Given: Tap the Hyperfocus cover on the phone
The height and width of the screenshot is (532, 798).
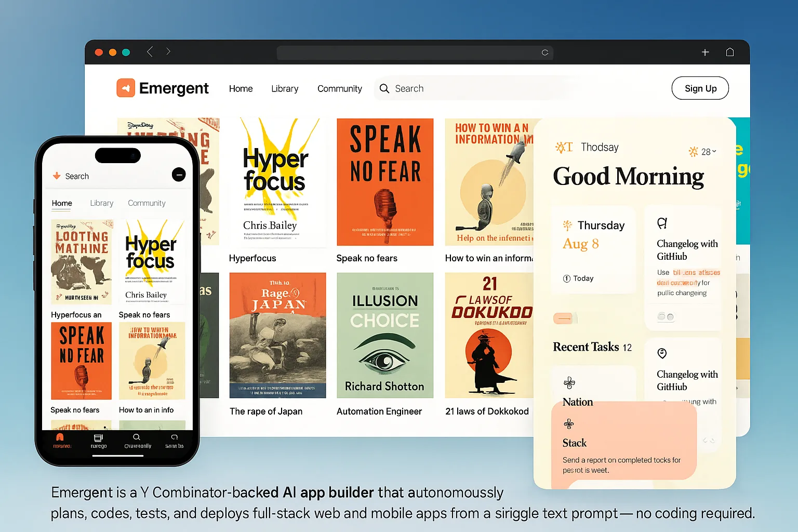Looking at the screenshot, I should point(152,262).
